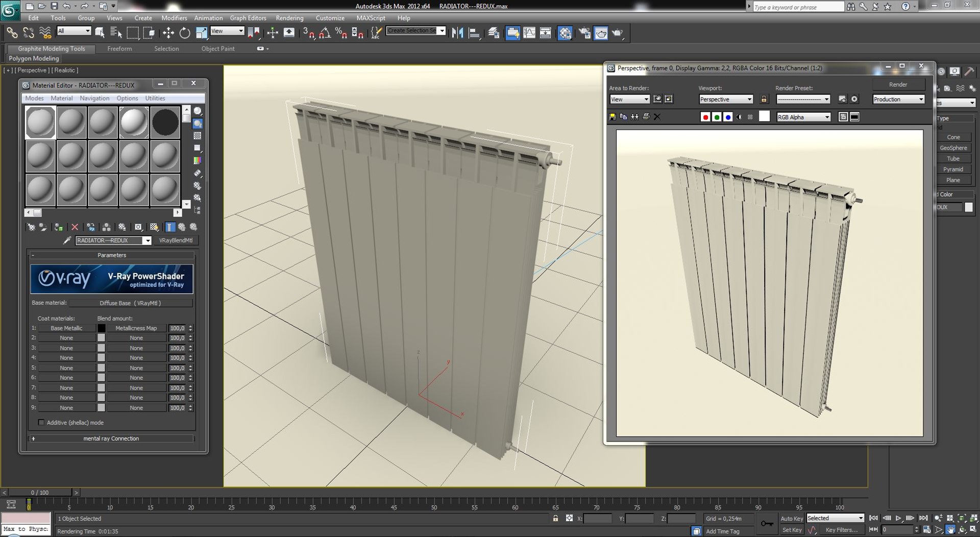Open the Area to Render dropdown
980x537 pixels.
(629, 100)
